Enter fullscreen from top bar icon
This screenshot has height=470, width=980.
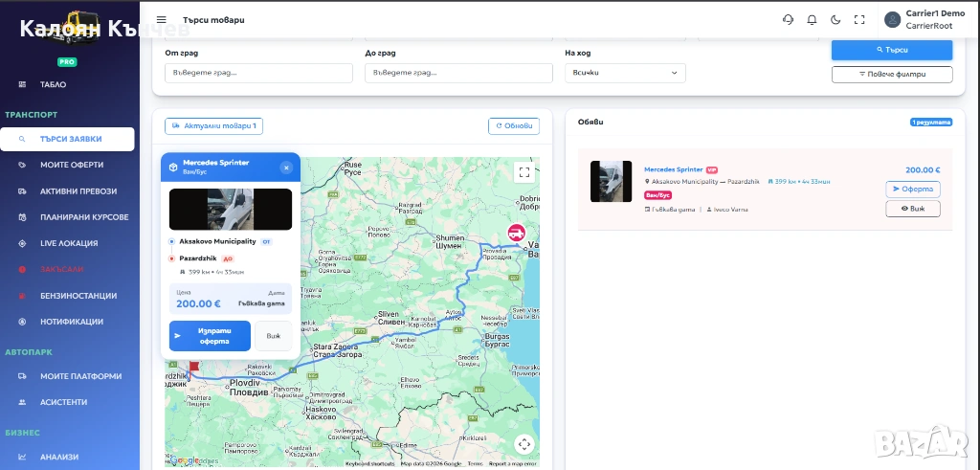pos(858,20)
